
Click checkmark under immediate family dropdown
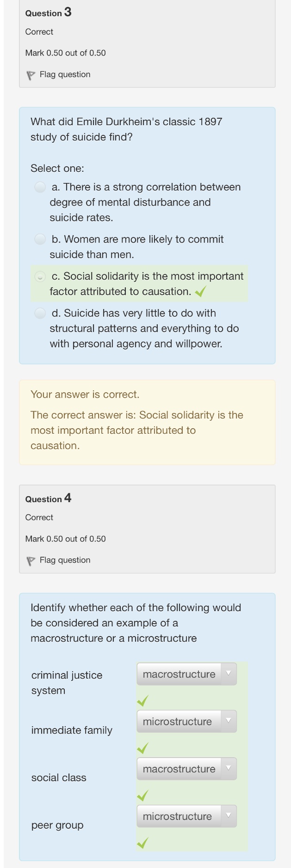pos(142,748)
